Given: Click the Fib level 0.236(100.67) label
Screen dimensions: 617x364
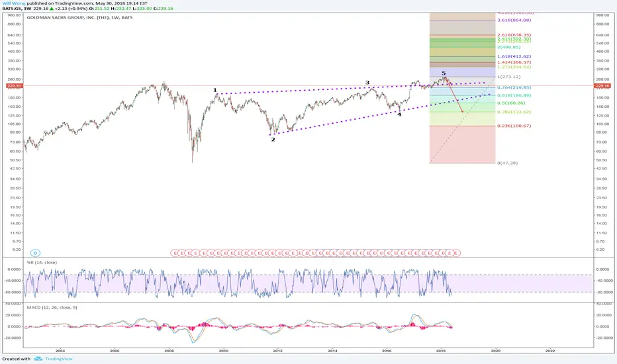Looking at the screenshot, I should click(514, 126).
